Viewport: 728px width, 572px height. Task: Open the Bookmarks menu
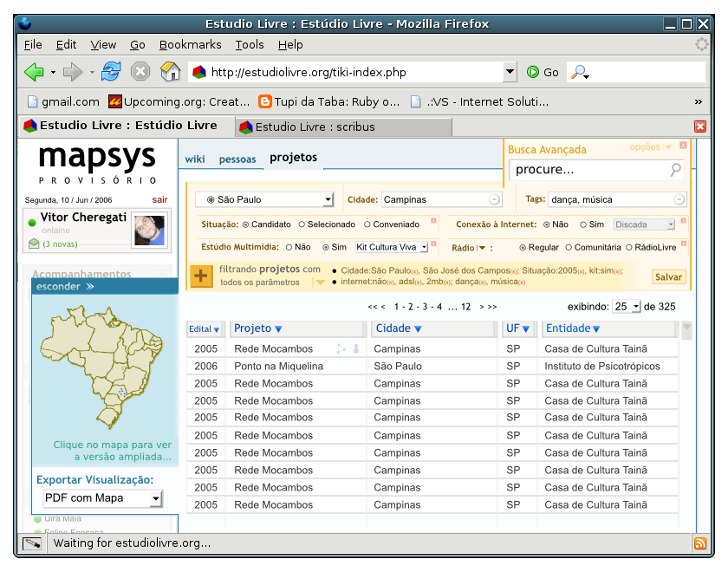tap(190, 44)
